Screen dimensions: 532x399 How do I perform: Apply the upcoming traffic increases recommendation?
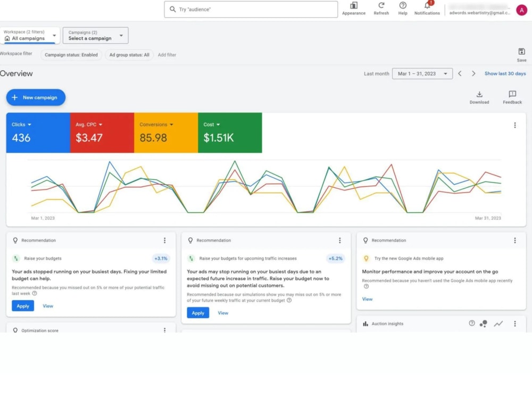tap(198, 313)
